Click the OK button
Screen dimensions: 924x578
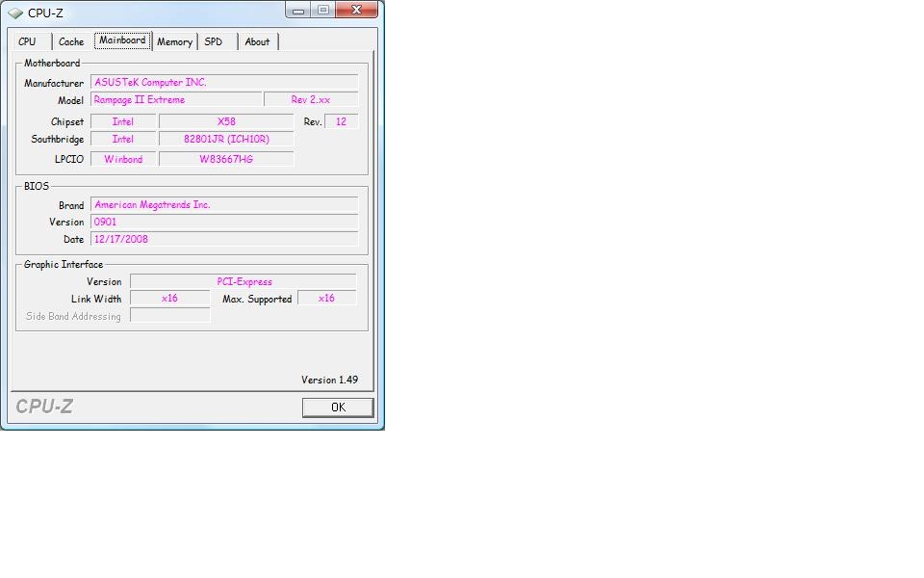click(338, 407)
